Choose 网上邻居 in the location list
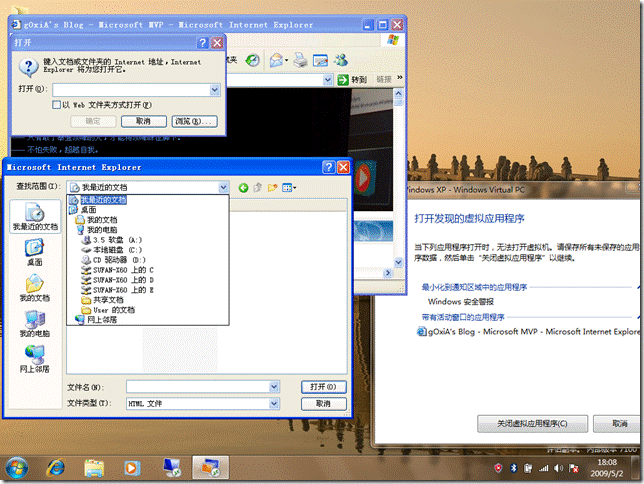Image resolution: width=644 pixels, height=484 pixels. (102, 320)
